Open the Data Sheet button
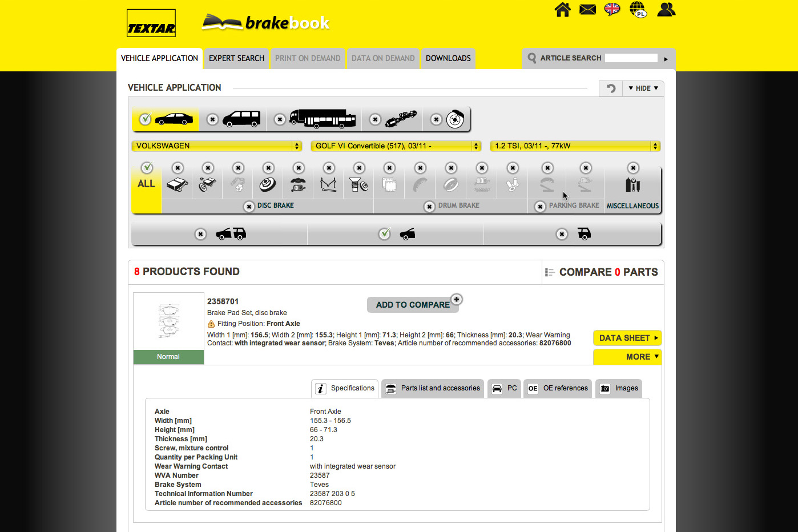Image resolution: width=798 pixels, height=532 pixels. pos(627,338)
